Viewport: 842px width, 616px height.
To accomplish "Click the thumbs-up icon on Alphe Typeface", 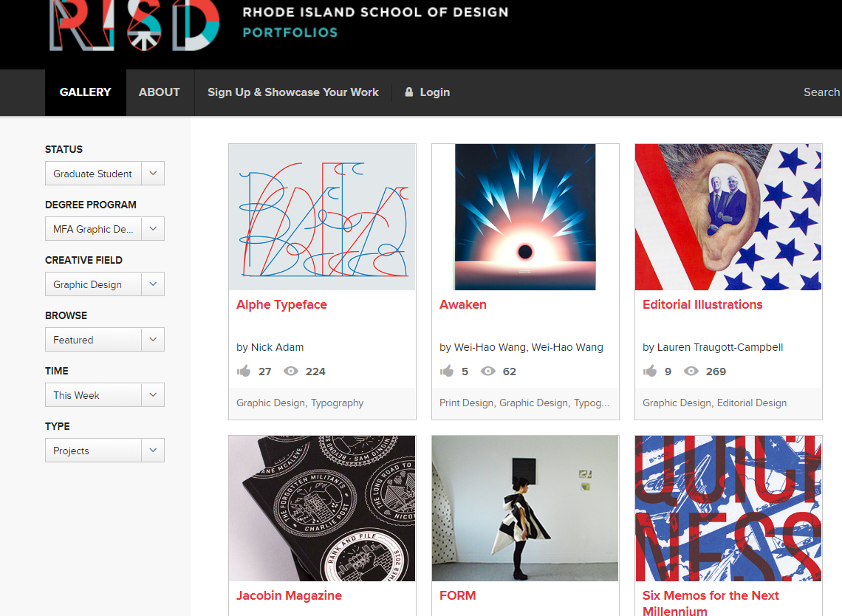I will pos(244,371).
